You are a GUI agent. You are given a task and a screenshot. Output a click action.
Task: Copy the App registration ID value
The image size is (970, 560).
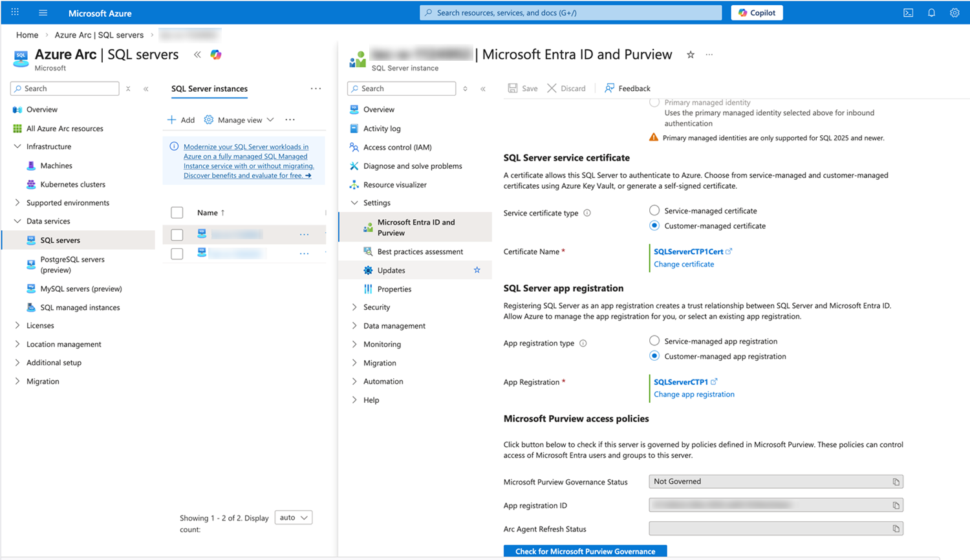click(896, 506)
